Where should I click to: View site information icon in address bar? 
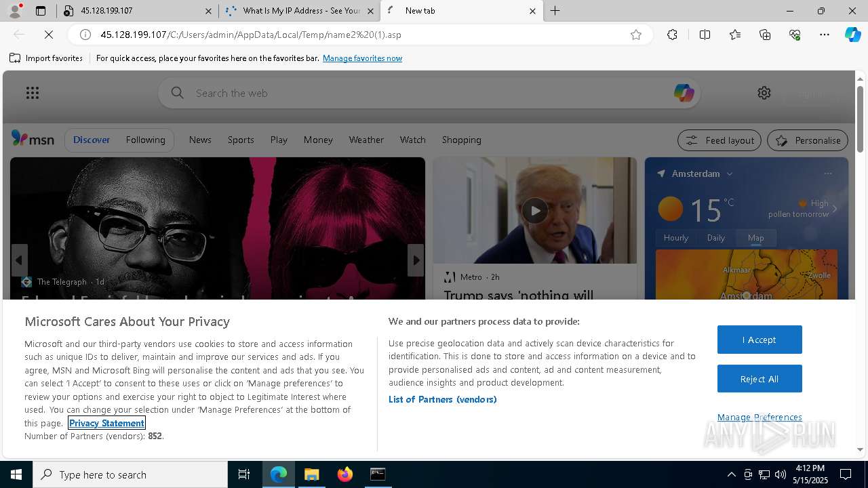click(x=85, y=35)
